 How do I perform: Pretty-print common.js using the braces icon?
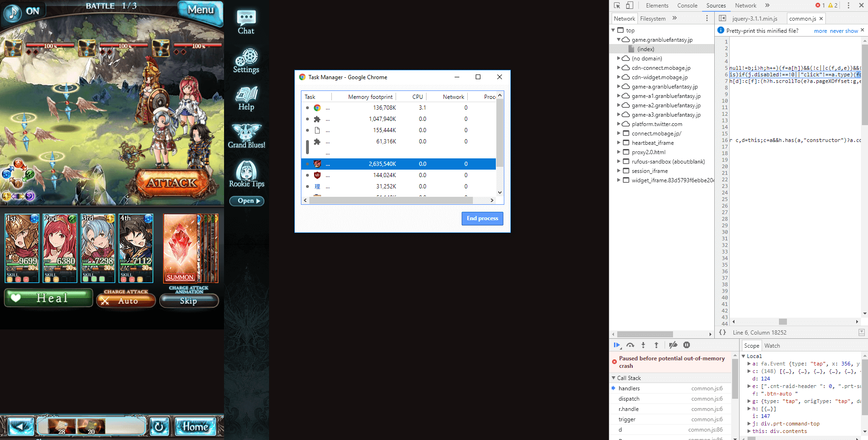[722, 332]
